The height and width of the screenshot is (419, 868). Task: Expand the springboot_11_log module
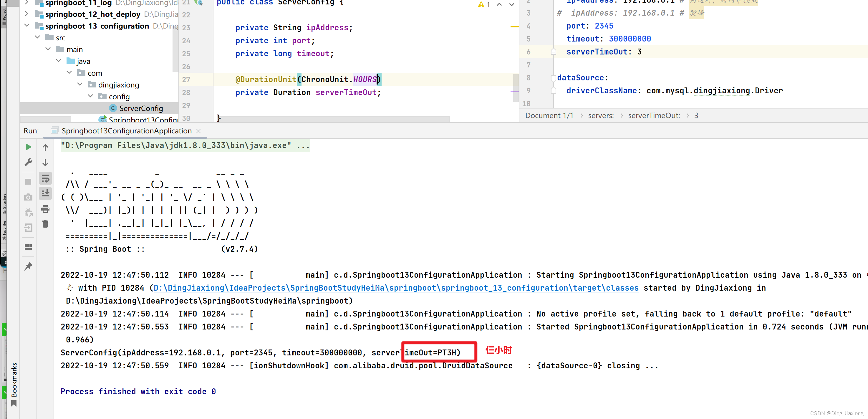click(26, 2)
